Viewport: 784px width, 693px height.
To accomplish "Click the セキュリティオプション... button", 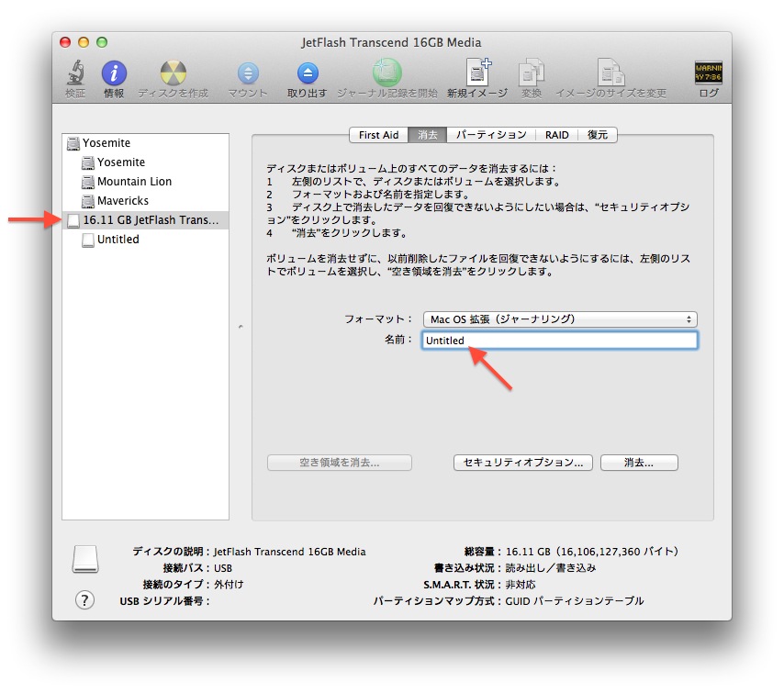I will coord(523,463).
